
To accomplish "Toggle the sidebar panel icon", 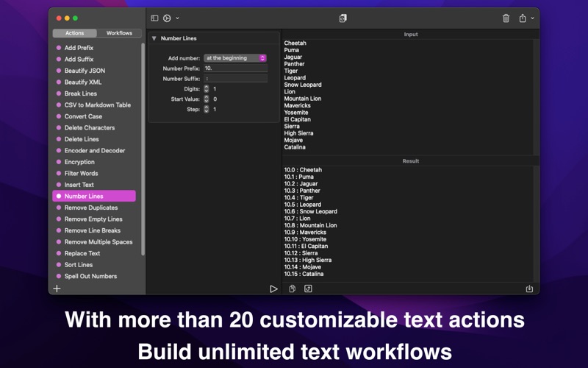I will click(154, 18).
